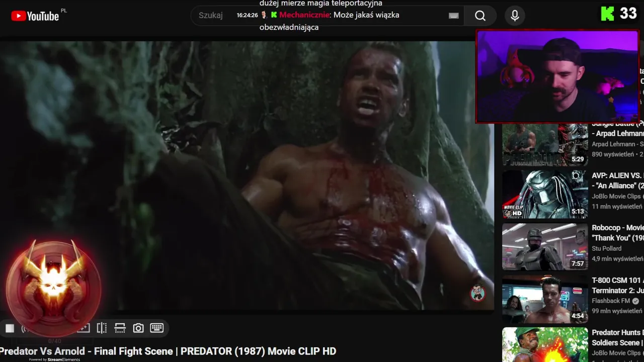Click the 16:24:26 chat timestamp

(247, 15)
